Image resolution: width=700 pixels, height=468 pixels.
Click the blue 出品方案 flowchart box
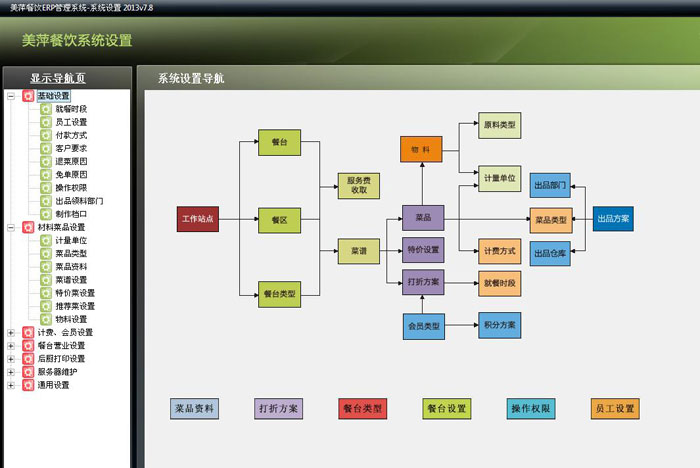[x=612, y=218]
